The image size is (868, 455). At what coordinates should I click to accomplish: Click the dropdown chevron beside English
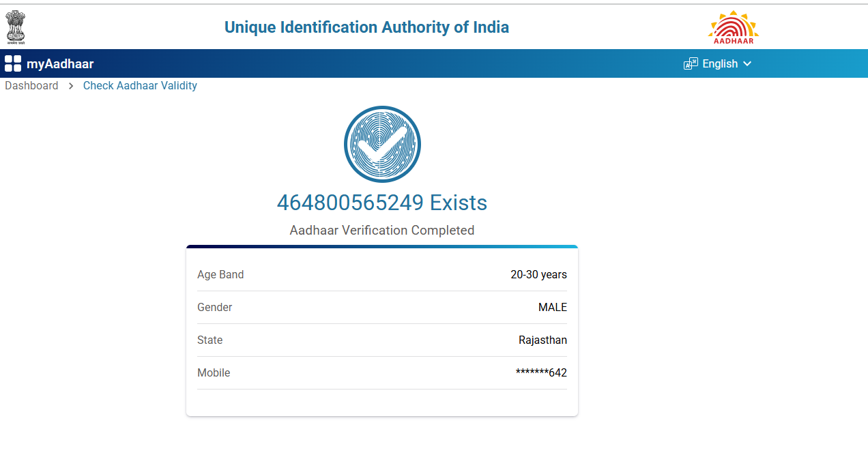(x=747, y=64)
